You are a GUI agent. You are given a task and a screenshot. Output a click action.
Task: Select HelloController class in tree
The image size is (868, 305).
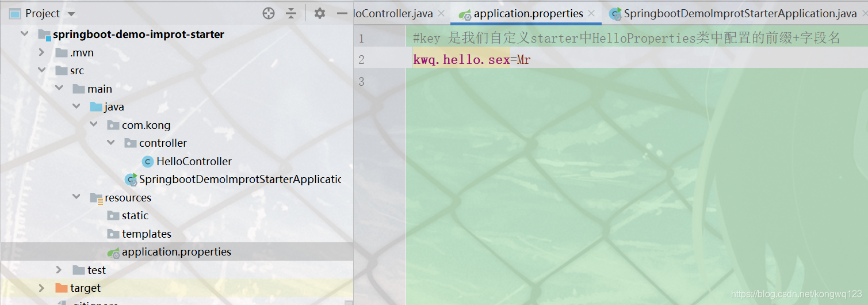coord(194,161)
